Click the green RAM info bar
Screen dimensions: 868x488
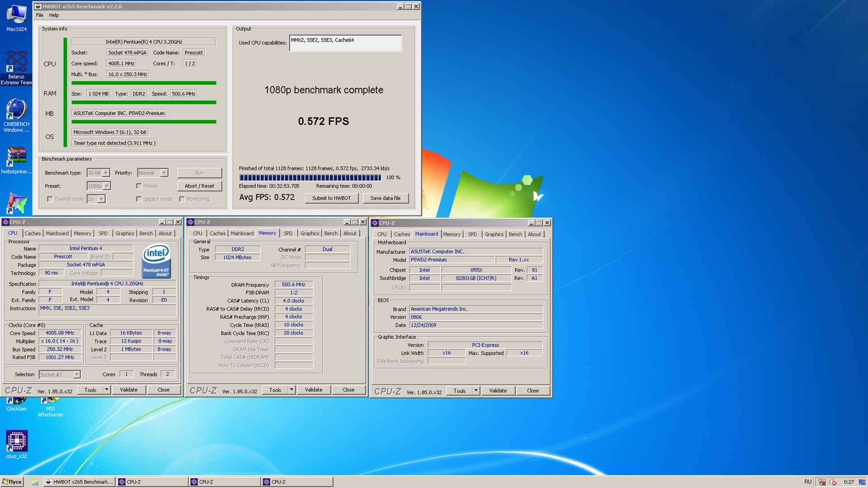coord(144,102)
